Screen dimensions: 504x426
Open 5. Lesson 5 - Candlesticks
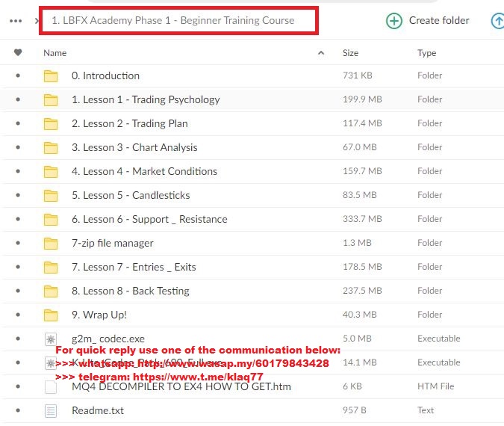[131, 195]
